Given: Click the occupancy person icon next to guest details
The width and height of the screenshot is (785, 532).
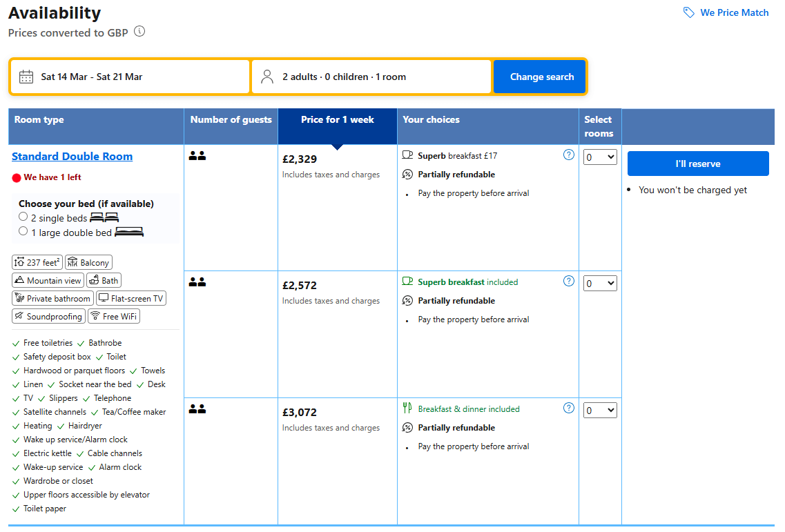Looking at the screenshot, I should (267, 77).
